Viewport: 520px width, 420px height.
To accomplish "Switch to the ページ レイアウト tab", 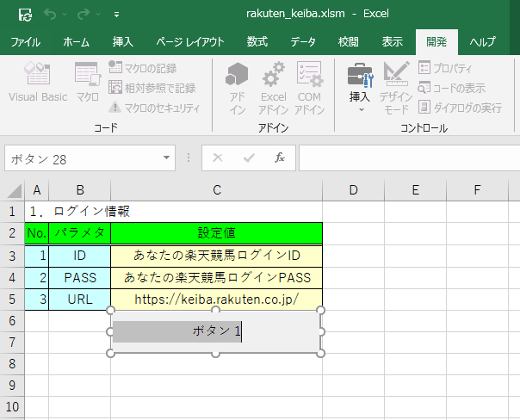I will tap(190, 42).
